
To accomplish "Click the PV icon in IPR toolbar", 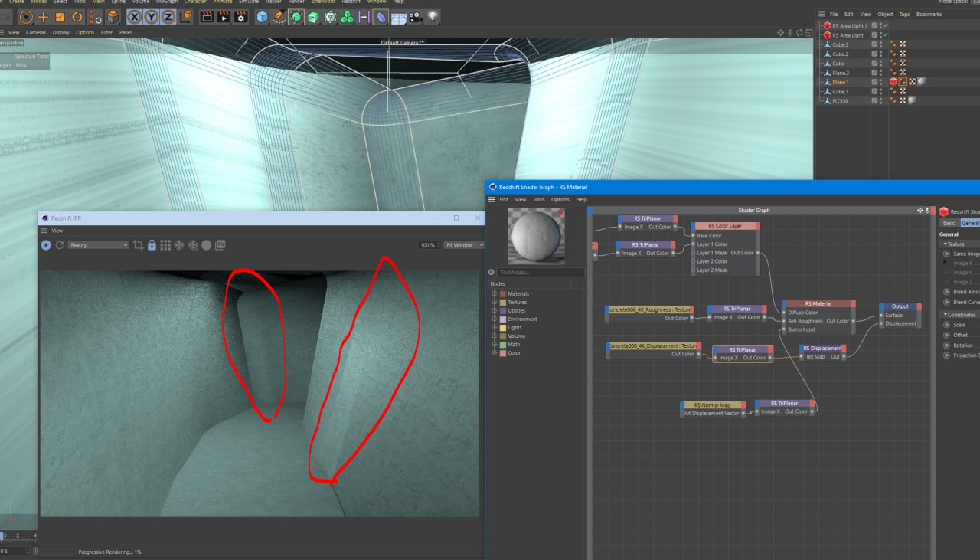I will (220, 245).
